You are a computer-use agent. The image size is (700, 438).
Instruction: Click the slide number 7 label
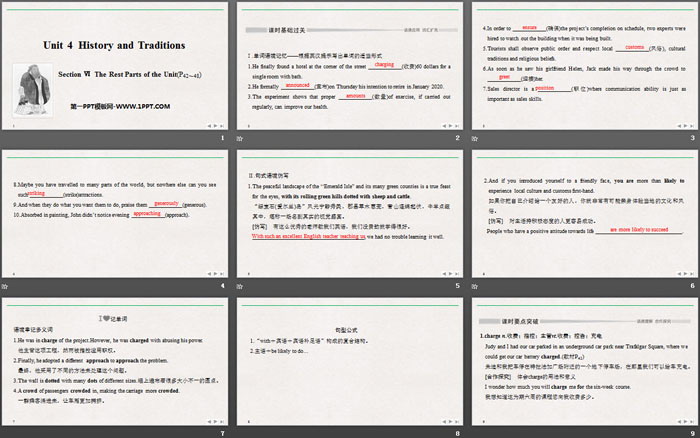(221, 434)
